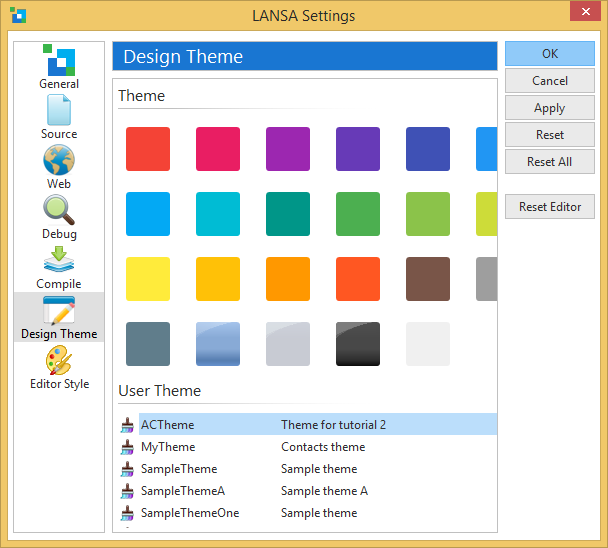
Task: Click the brush icon beside SampleThemeA
Action: click(127, 491)
